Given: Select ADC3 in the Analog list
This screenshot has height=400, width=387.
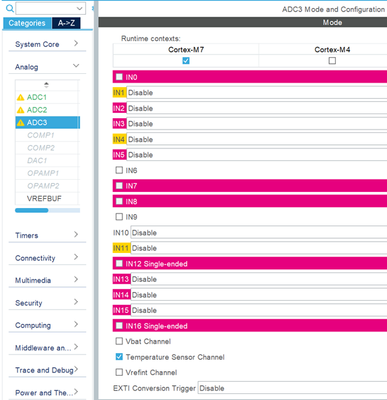Looking at the screenshot, I should 48,123.
